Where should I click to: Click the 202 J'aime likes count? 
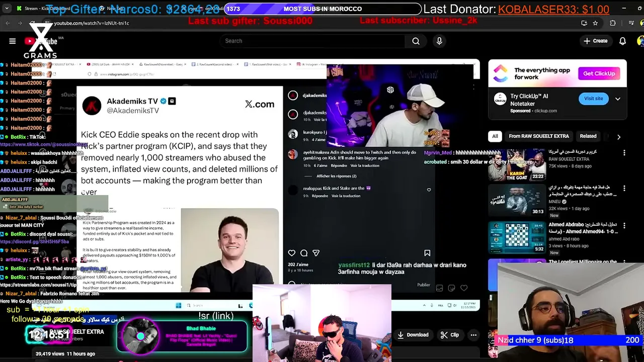pyautogui.click(x=298, y=264)
